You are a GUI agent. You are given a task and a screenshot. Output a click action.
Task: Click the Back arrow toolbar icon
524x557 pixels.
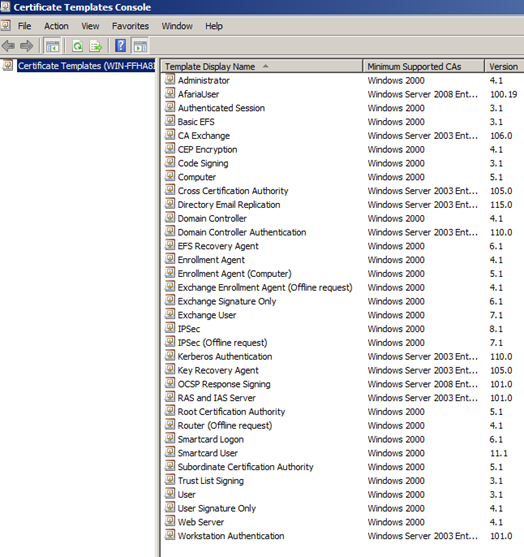click(8, 46)
